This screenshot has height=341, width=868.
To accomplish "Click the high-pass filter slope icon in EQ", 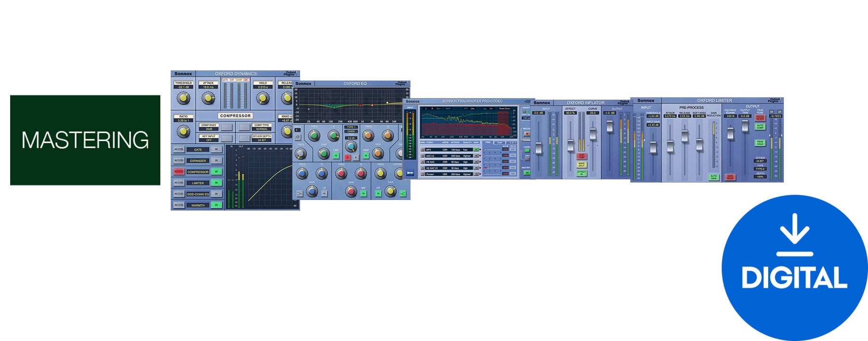I will click(298, 137).
